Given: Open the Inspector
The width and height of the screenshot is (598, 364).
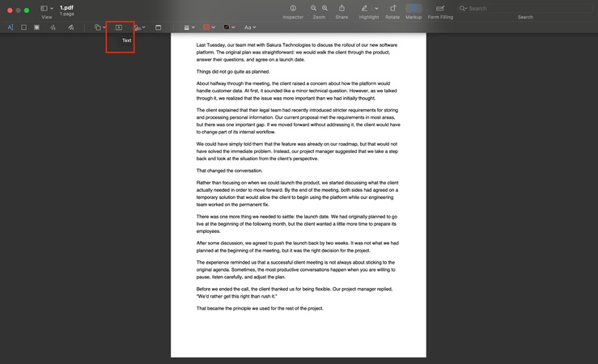Looking at the screenshot, I should [293, 8].
